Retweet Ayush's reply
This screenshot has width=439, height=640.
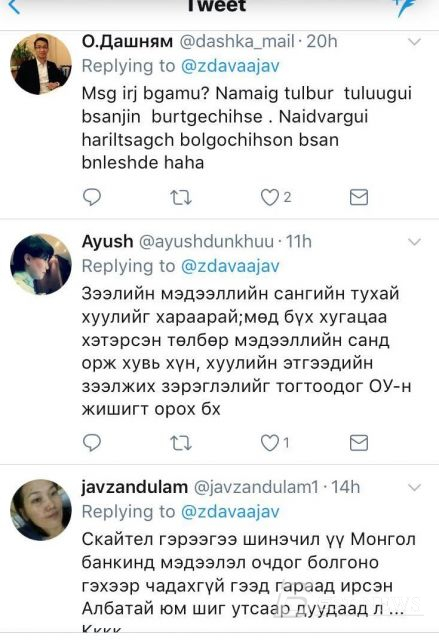pos(180,443)
